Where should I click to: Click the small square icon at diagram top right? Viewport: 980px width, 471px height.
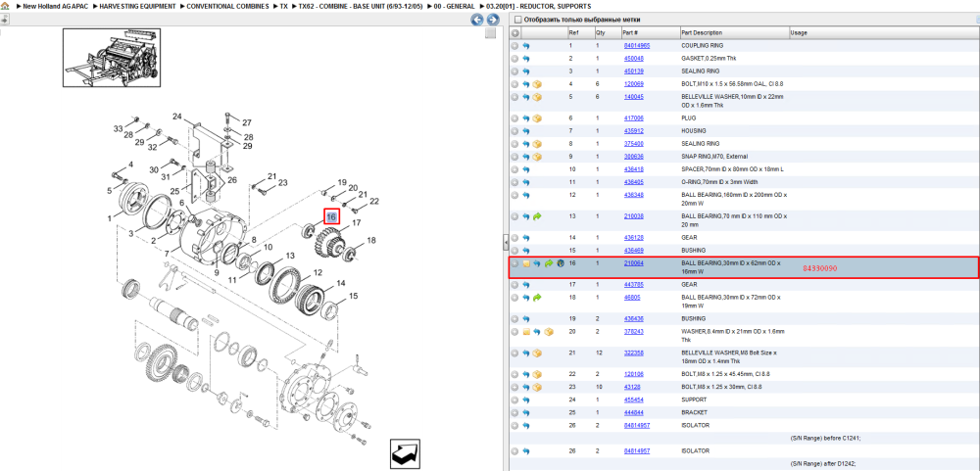491,33
